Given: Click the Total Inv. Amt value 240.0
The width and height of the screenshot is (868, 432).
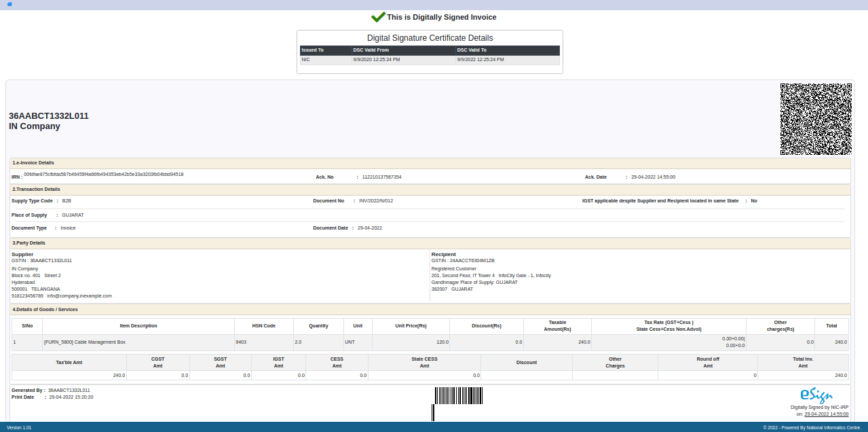Looking at the screenshot, I should click(841, 375).
